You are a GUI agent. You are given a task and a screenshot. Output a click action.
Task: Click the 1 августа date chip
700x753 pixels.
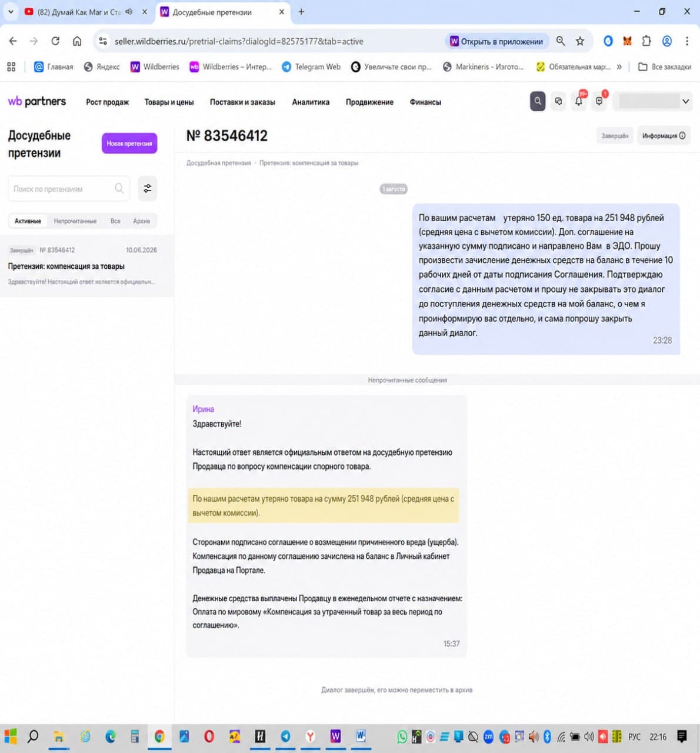(394, 189)
